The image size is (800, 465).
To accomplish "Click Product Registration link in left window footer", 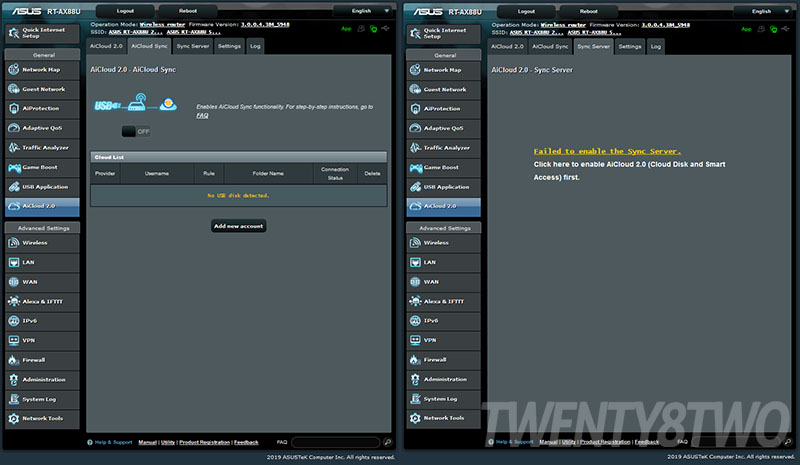I will (x=205, y=442).
